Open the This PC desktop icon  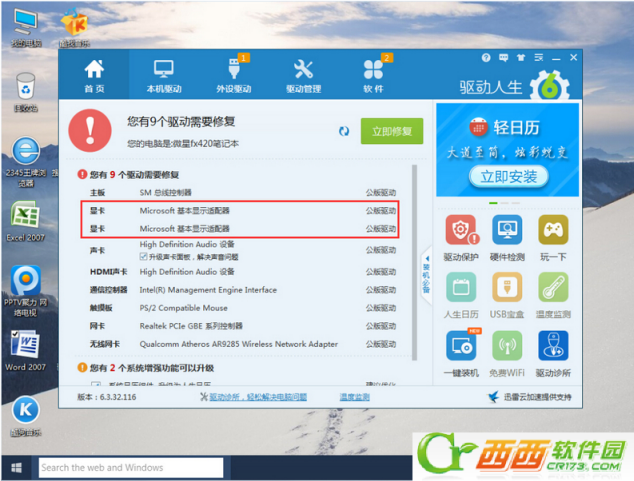26,27
